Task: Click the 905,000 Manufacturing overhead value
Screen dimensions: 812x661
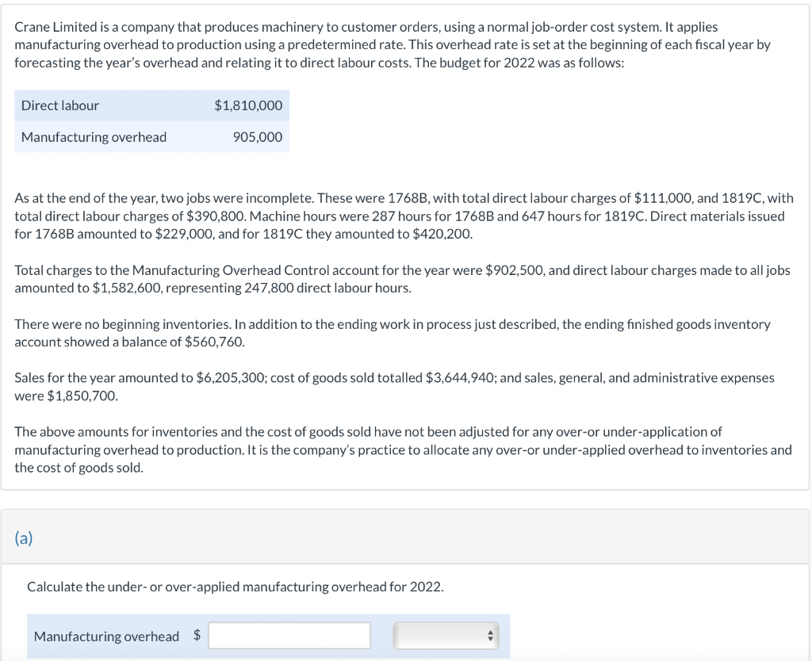Action: [x=258, y=136]
